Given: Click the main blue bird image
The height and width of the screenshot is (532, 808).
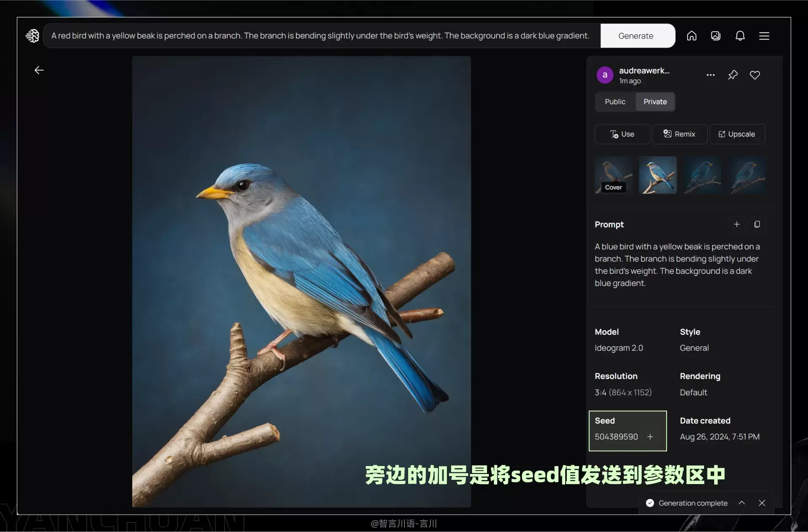Looking at the screenshot, I should point(301,281).
